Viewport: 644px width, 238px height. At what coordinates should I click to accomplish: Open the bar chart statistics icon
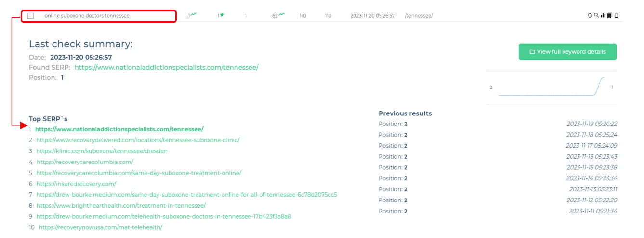(603, 15)
